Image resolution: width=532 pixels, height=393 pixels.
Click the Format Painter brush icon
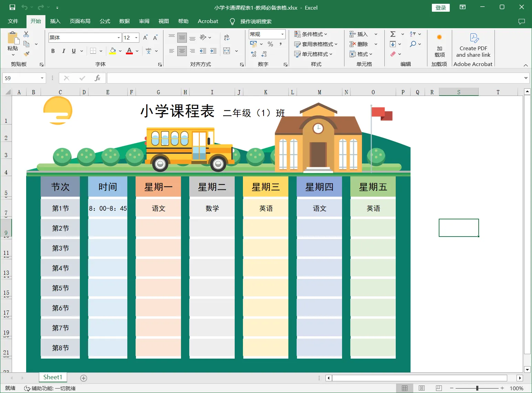point(26,54)
